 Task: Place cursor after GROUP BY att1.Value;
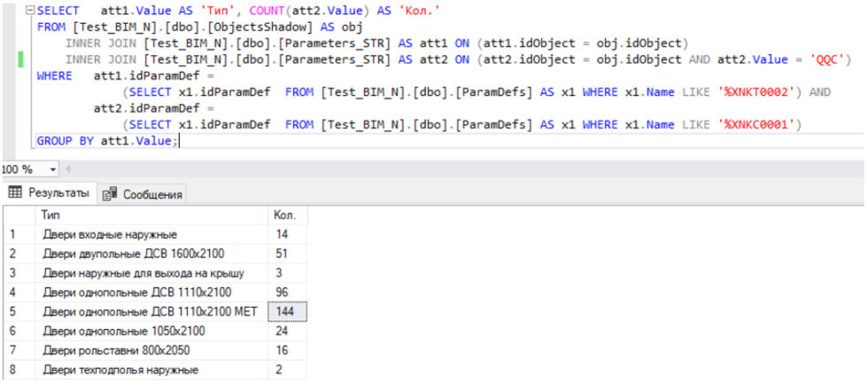tap(179, 141)
